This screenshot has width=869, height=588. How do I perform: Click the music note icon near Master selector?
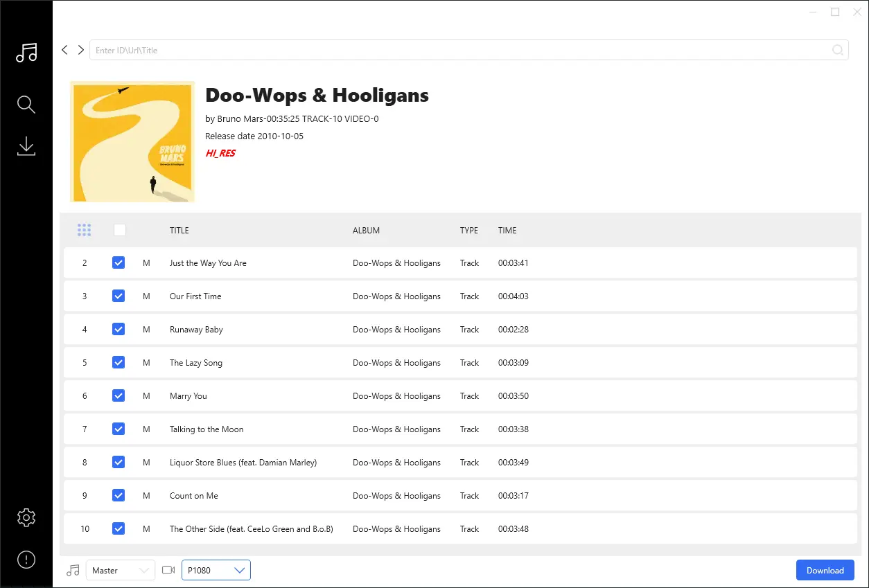point(73,570)
